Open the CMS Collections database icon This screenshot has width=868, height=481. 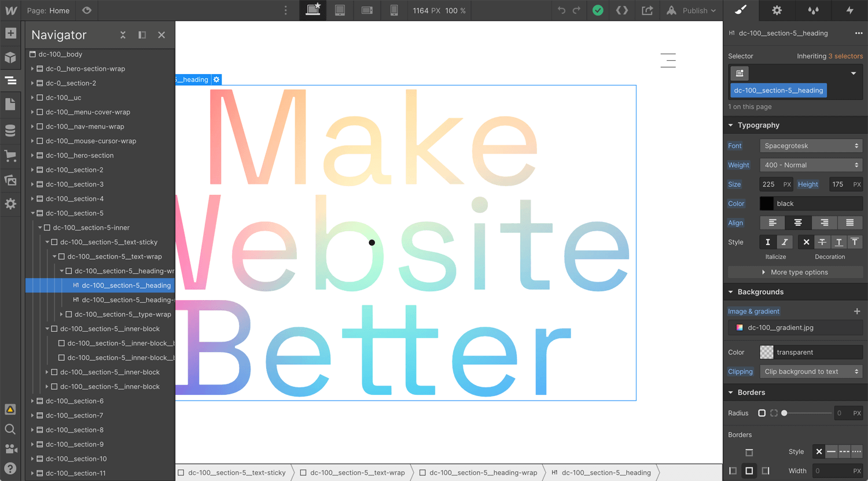[10, 131]
